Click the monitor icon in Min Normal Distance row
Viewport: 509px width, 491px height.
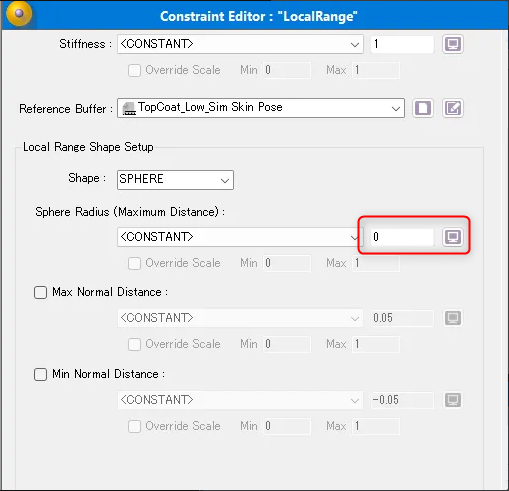(453, 400)
